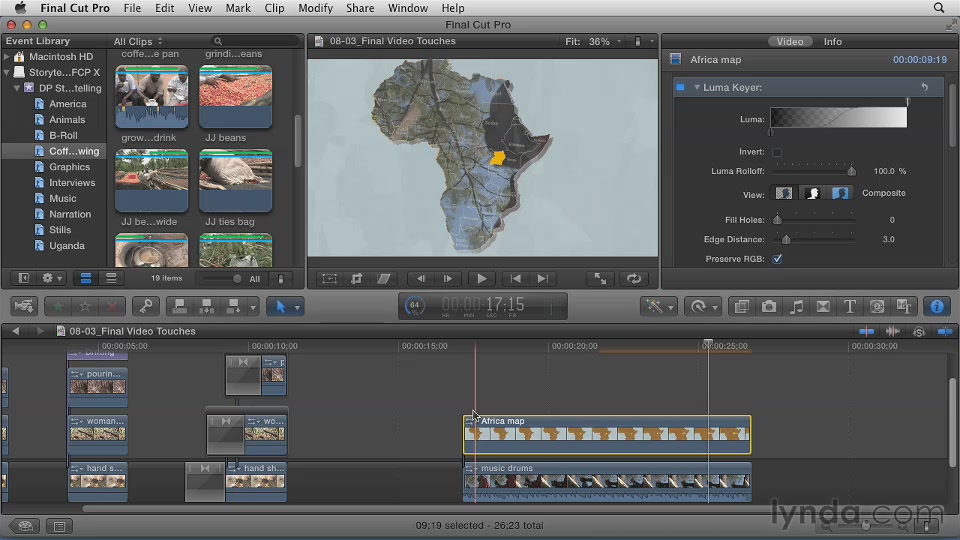Mark clip as Favorite with green star

pyautogui.click(x=58, y=306)
